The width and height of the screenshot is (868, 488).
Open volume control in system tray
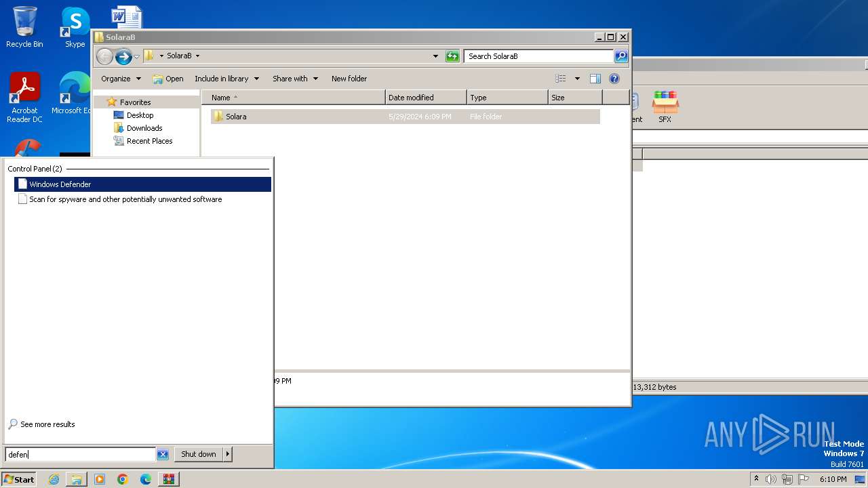[x=771, y=479]
